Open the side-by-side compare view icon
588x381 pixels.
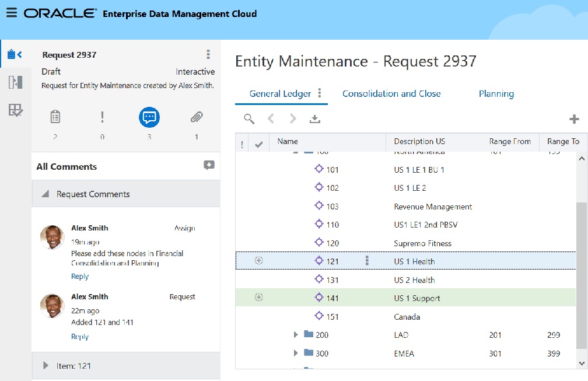[15, 82]
